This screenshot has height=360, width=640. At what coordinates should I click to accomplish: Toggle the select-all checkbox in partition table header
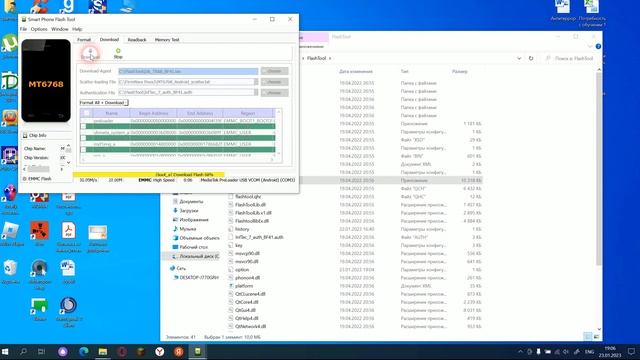(x=86, y=113)
